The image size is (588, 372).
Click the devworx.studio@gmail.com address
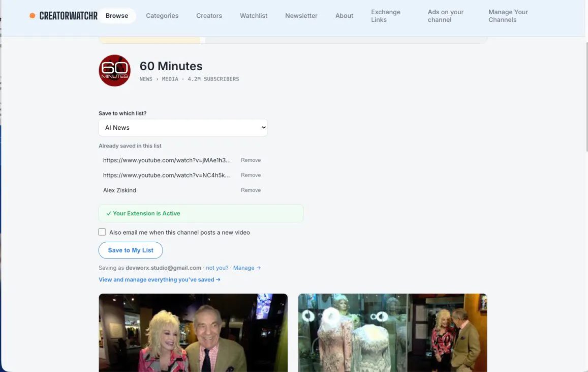(x=163, y=268)
